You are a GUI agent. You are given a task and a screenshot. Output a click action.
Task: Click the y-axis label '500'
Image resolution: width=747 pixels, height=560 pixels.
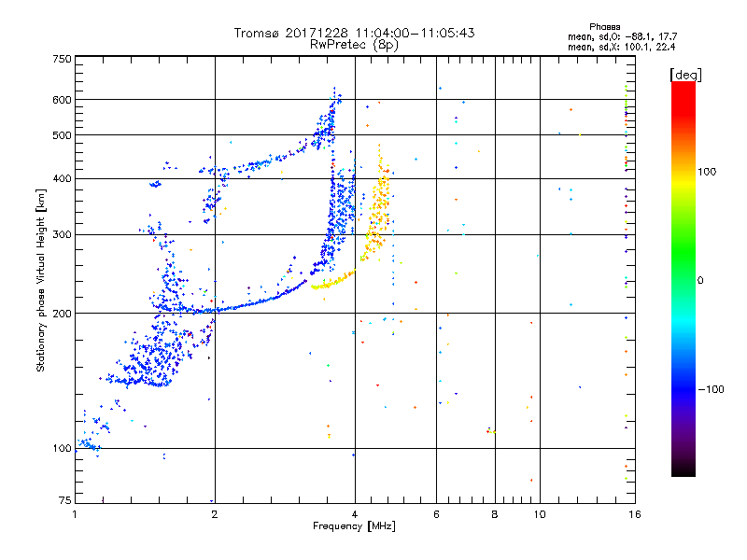pos(62,135)
